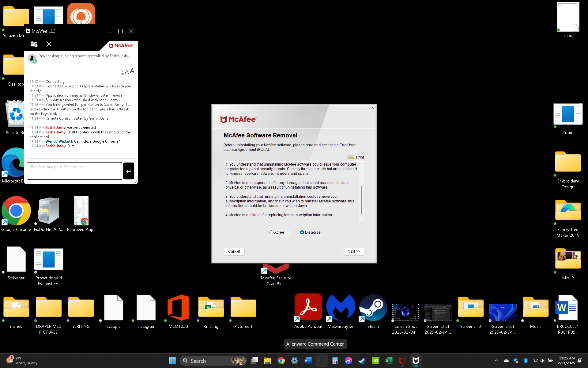Click the Next >> button
This screenshot has height=368, width=588.
coord(354,251)
